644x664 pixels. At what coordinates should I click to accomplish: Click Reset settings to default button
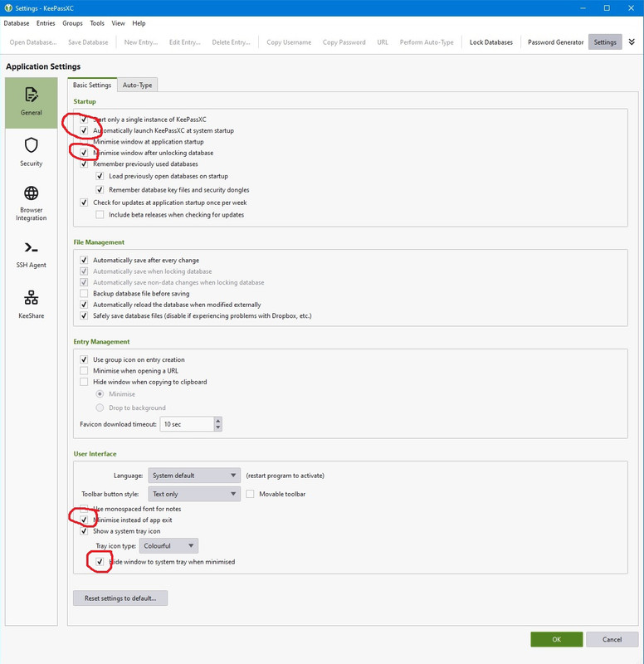click(x=120, y=598)
